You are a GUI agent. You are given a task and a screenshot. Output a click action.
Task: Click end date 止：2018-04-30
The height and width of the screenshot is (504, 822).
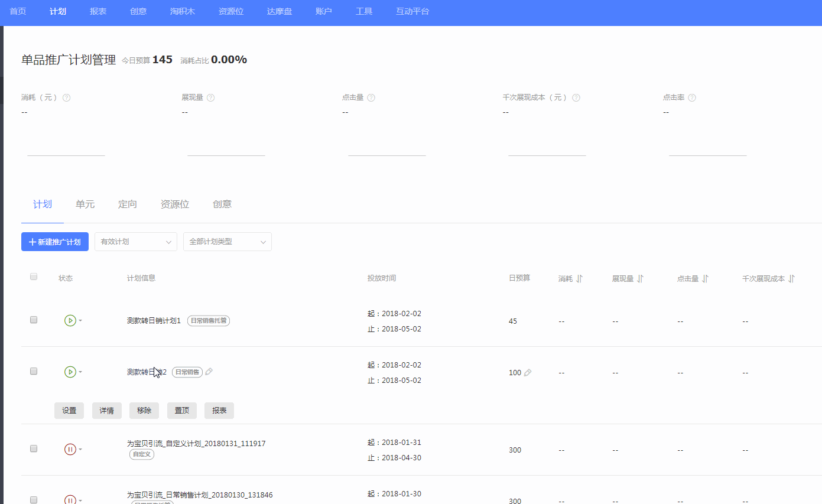(394, 458)
